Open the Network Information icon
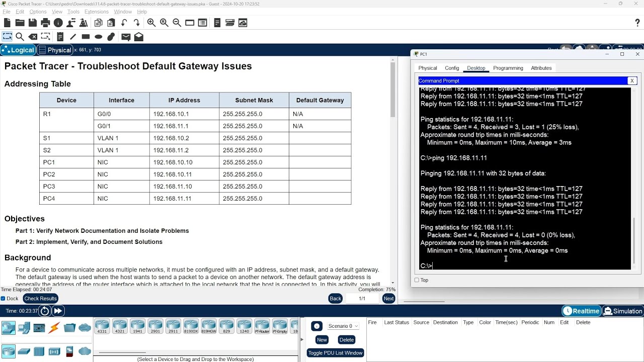644x362 pixels. coord(58,23)
